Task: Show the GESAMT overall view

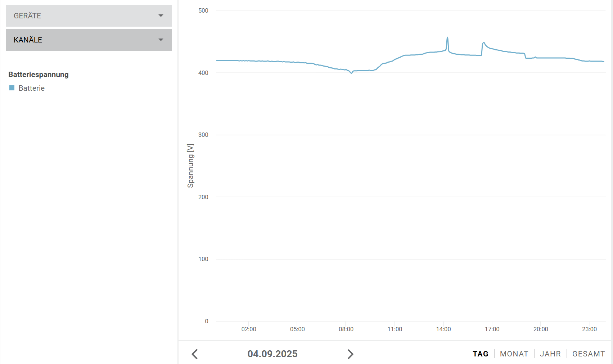Action: point(589,354)
